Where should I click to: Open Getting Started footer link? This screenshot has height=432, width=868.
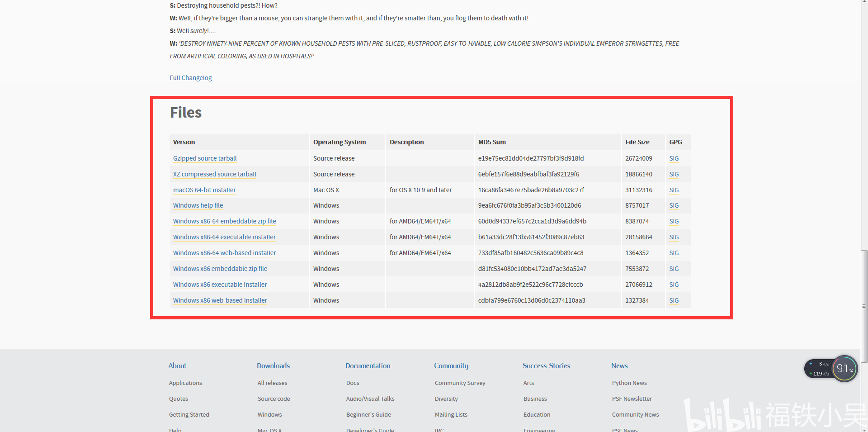189,414
